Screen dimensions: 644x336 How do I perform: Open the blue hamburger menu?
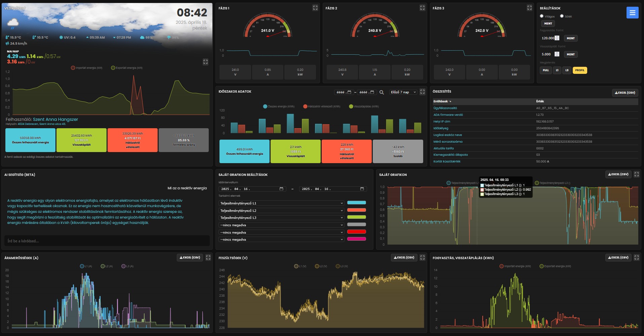(x=632, y=13)
